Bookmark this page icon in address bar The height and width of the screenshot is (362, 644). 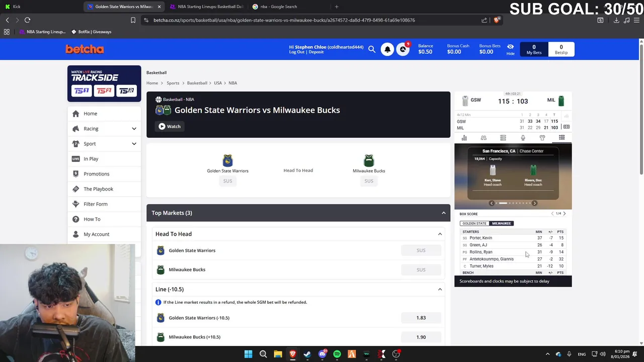pyautogui.click(x=133, y=20)
